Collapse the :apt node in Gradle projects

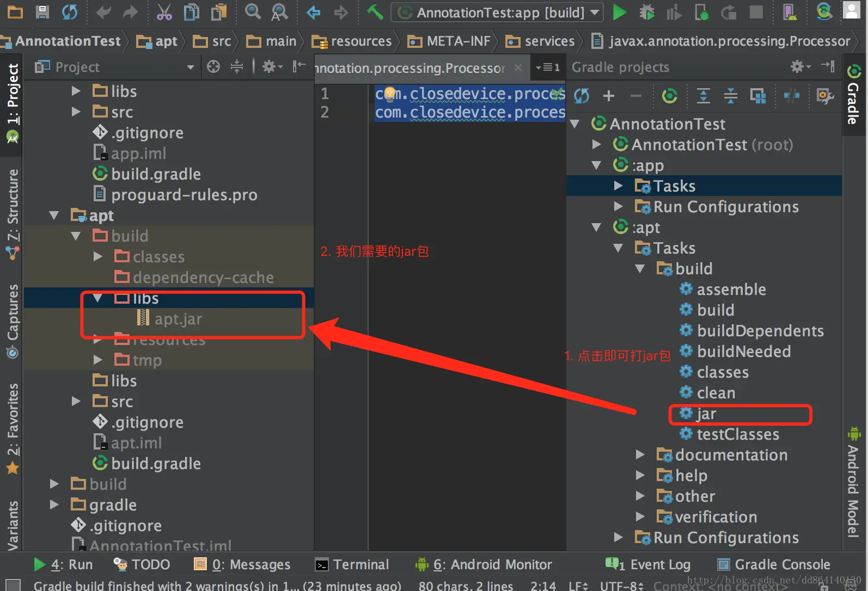pyautogui.click(x=596, y=227)
